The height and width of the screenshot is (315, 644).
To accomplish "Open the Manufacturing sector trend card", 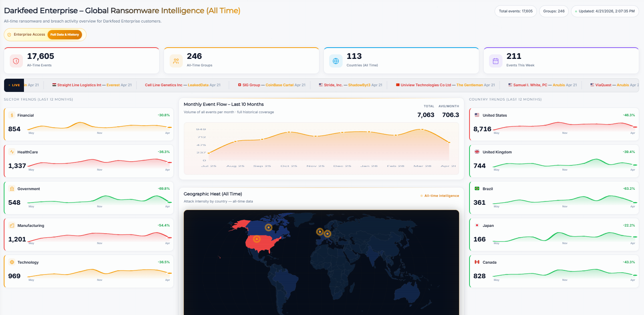I will tap(89, 234).
